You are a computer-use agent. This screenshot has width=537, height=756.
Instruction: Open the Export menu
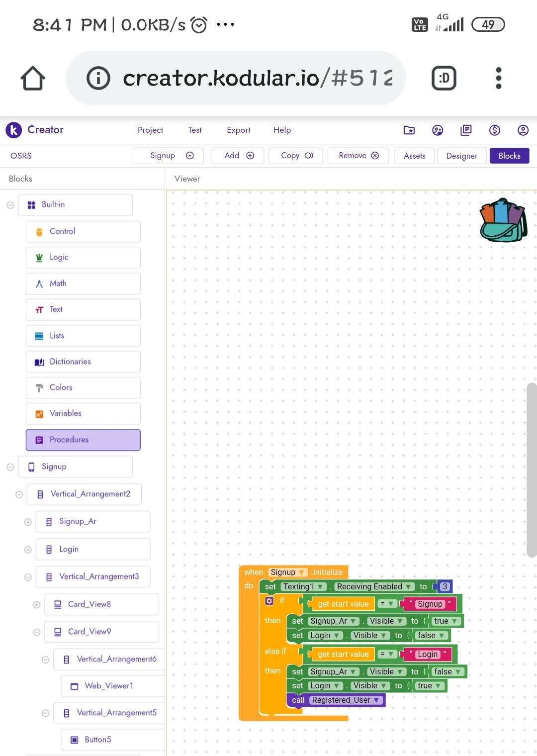click(239, 130)
